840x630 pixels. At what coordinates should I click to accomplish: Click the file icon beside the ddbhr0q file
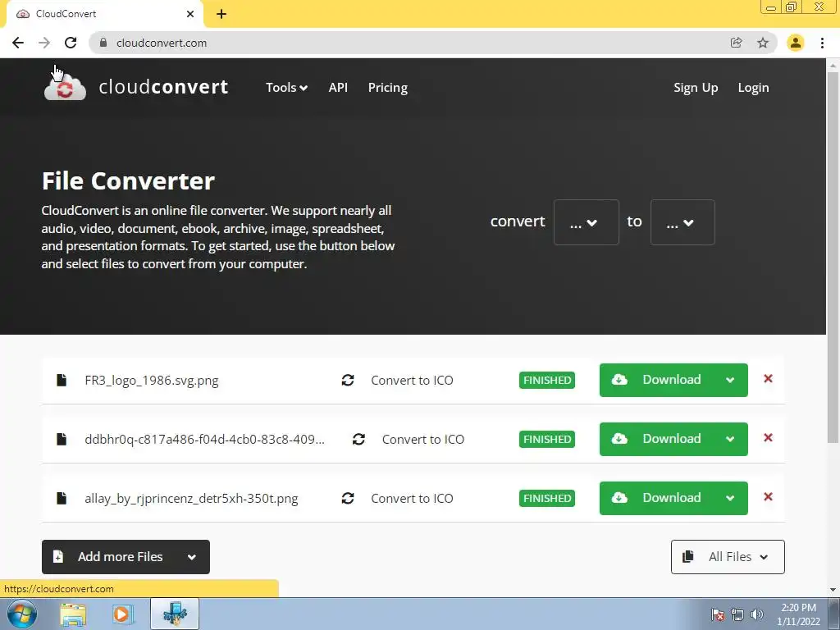click(62, 440)
